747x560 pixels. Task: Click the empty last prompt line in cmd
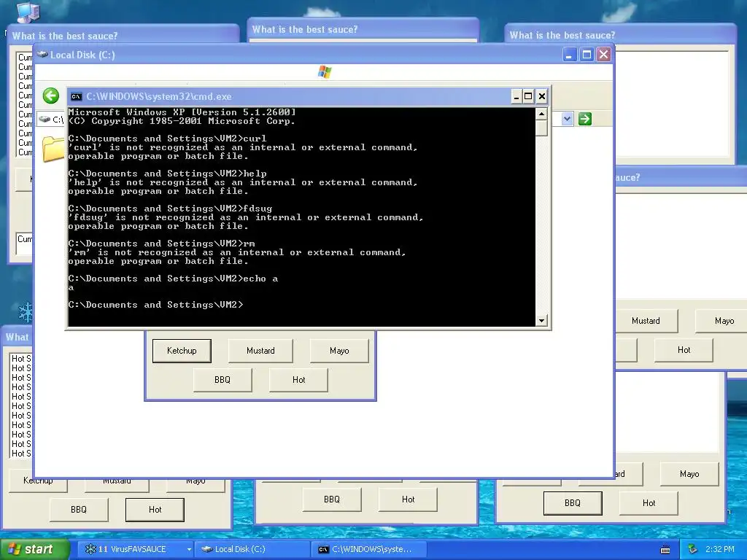click(155, 305)
